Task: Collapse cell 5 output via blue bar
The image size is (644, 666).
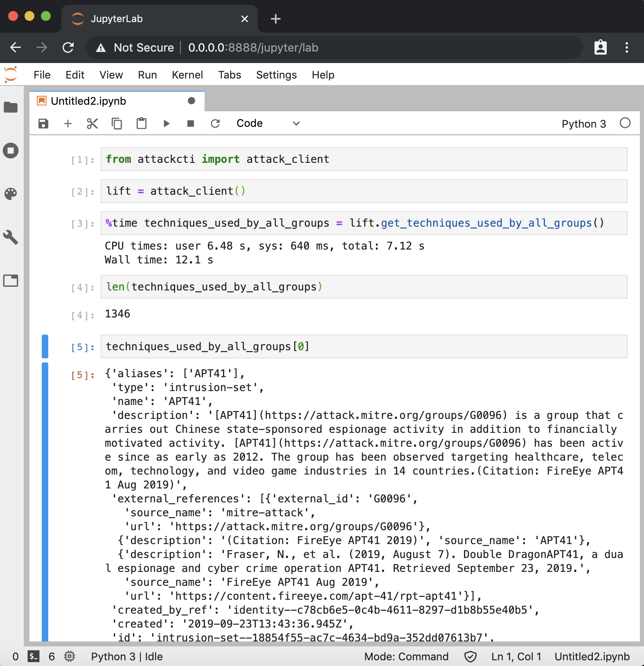Action: point(45,502)
